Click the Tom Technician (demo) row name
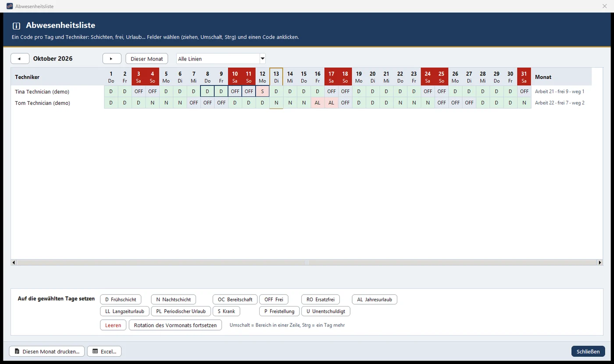The width and height of the screenshot is (614, 364). click(43, 103)
